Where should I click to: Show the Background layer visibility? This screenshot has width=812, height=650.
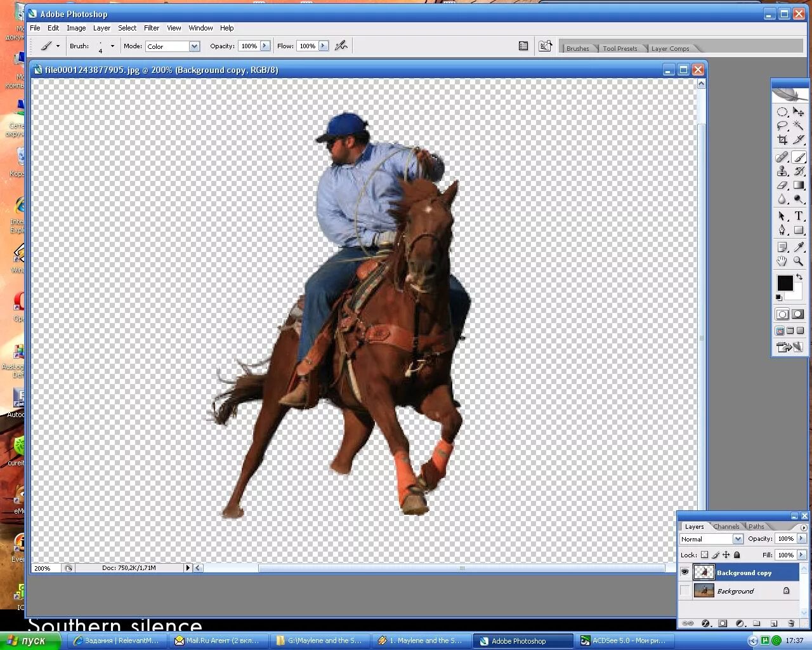684,591
